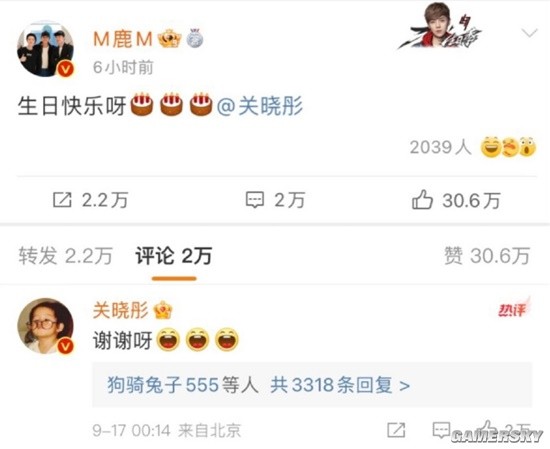Open the 赞 30.6万 likes tab
Screen dimensions: 550x449
pos(487,255)
